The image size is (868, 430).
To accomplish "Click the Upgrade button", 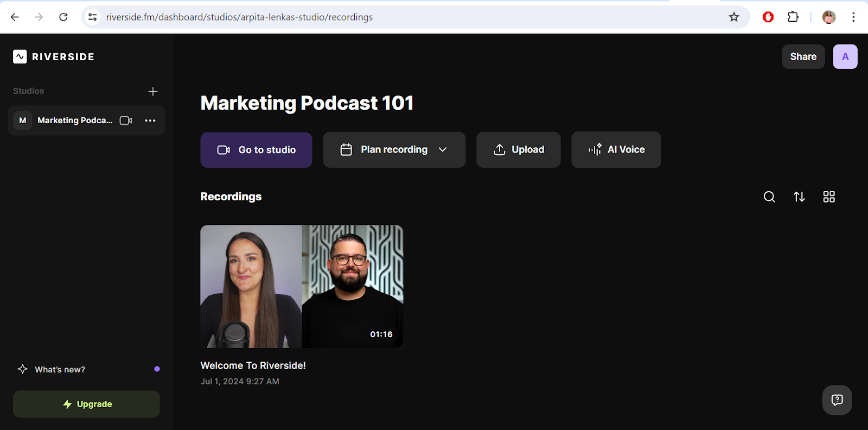I will (86, 404).
